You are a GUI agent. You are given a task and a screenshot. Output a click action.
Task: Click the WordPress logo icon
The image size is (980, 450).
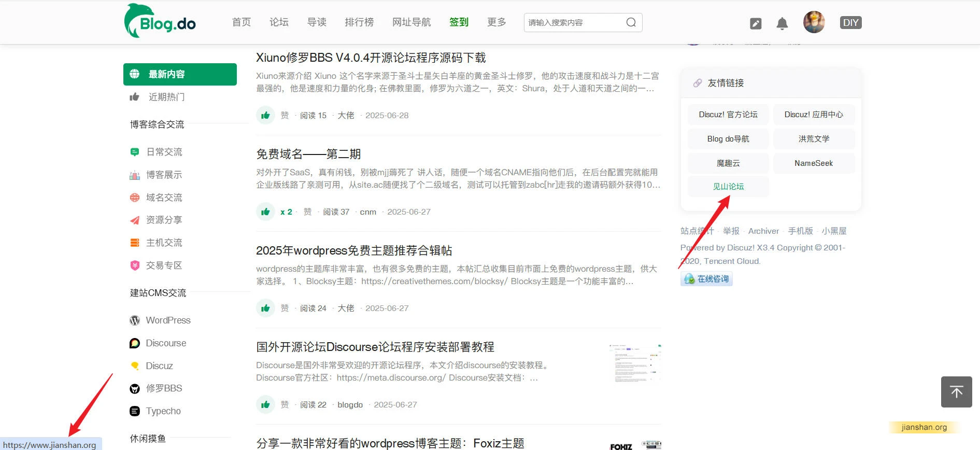(x=135, y=320)
